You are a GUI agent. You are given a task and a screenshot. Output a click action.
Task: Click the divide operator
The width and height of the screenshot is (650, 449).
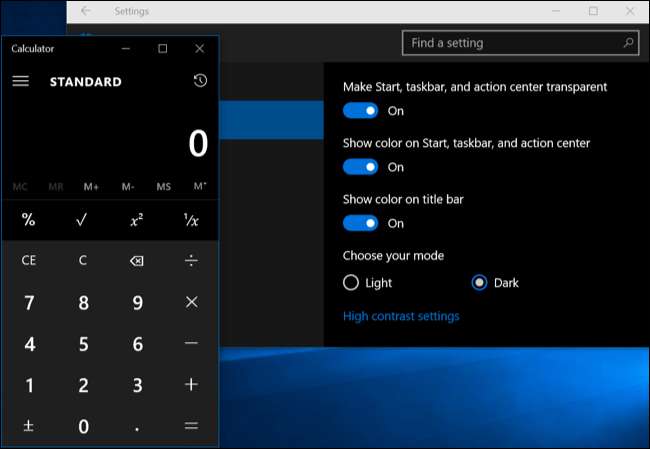click(191, 261)
